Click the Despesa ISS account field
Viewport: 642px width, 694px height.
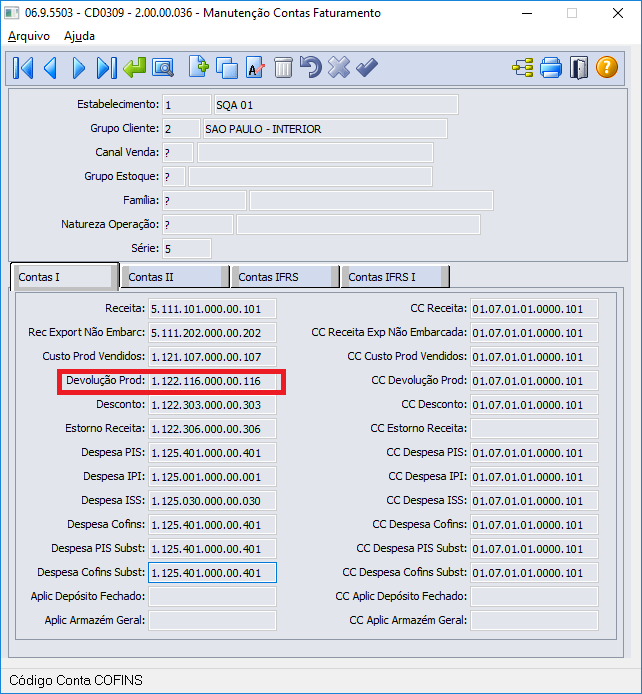point(212,500)
